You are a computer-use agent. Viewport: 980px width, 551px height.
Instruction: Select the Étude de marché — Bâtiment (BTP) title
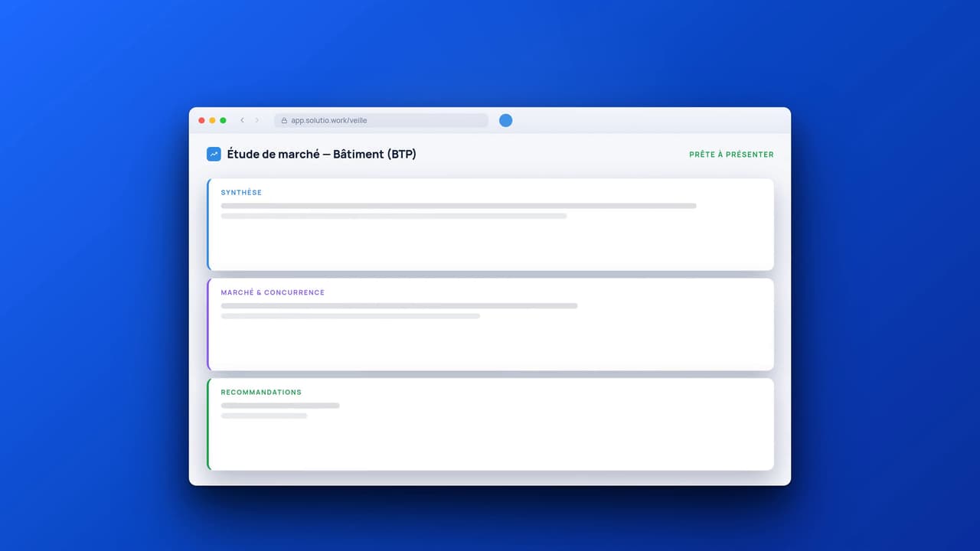pos(322,154)
